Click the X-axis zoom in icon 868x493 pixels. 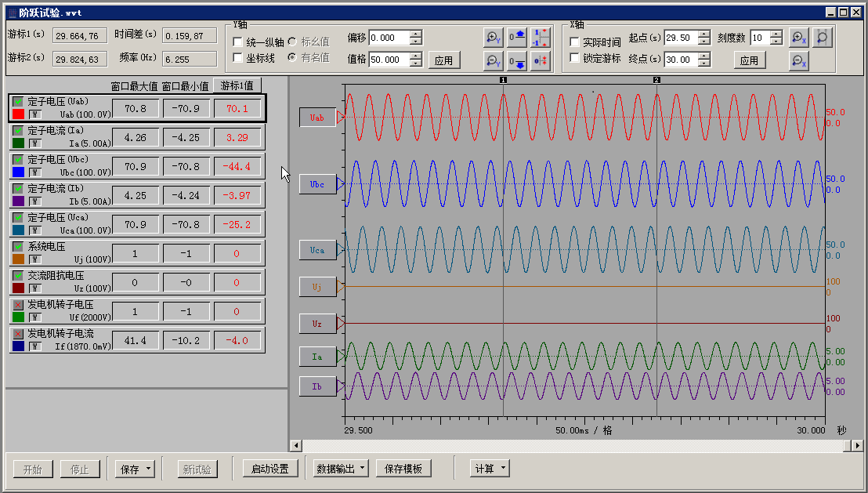point(799,38)
